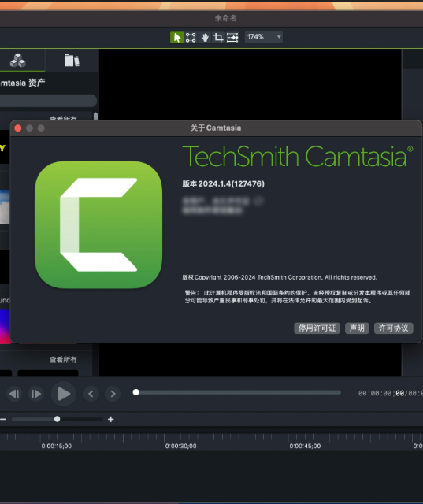The width and height of the screenshot is (423, 504).
Task: Click timeline ruler at 0:00:45;00
Action: coord(305,446)
